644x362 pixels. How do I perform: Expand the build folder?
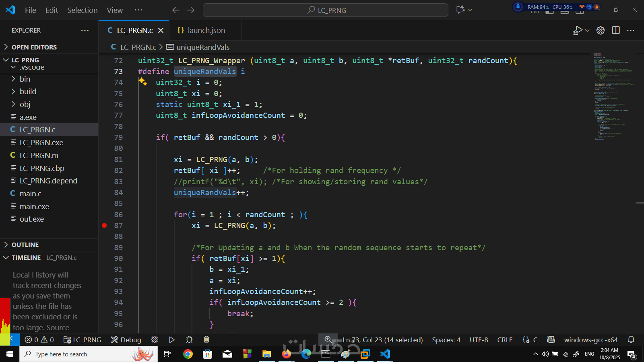point(28,92)
